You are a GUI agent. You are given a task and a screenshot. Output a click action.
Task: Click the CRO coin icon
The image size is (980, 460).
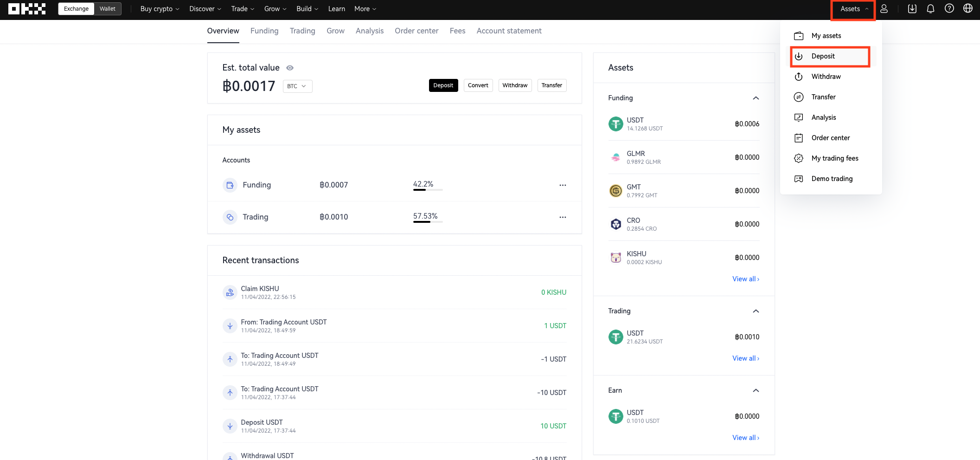tap(615, 224)
